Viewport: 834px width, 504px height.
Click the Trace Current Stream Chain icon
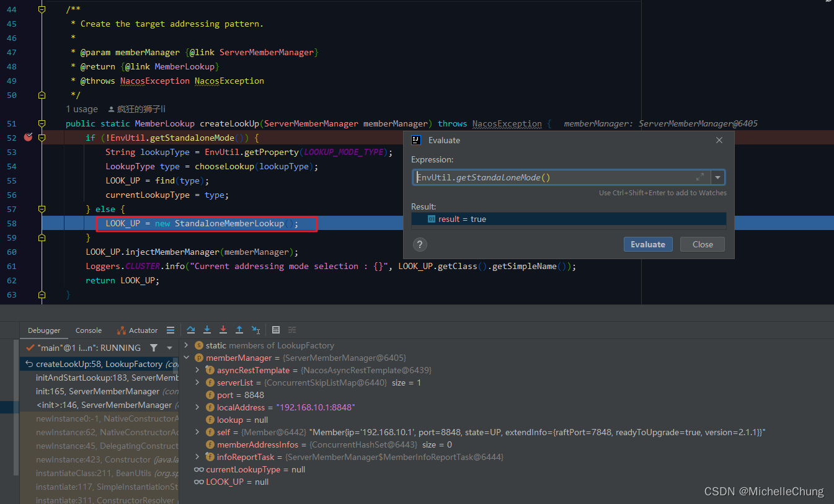[292, 330]
